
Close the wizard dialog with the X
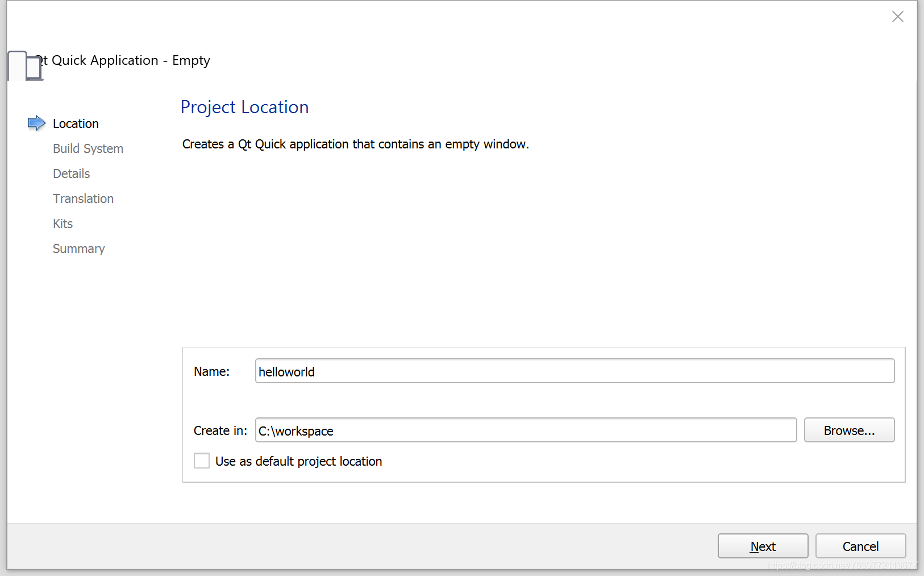[897, 16]
